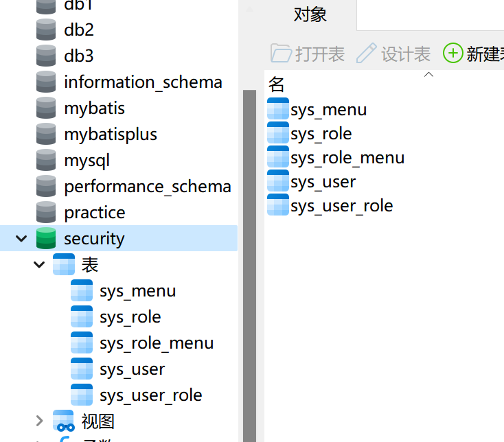
Task: Click the green plus New Table icon
Action: pyautogui.click(x=453, y=54)
